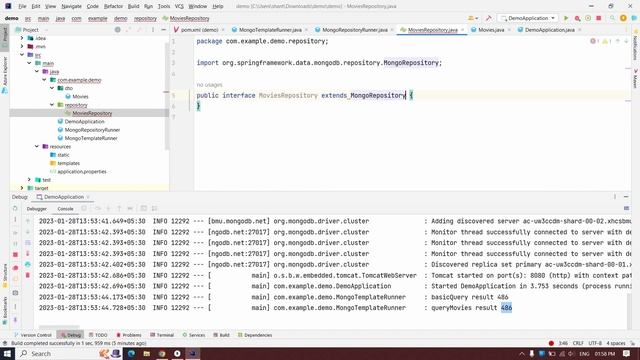
Task: Expand the test folder
Action: click(29, 180)
